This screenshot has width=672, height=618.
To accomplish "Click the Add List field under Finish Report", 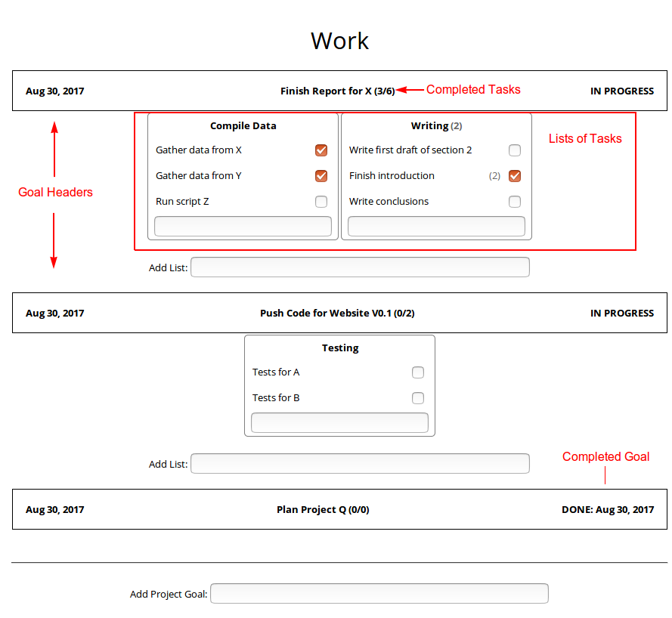I will click(x=360, y=267).
